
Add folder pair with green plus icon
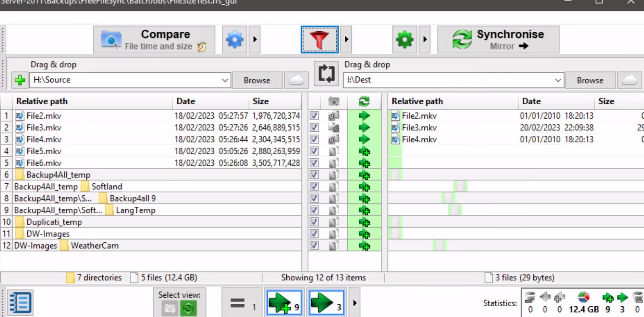point(19,80)
